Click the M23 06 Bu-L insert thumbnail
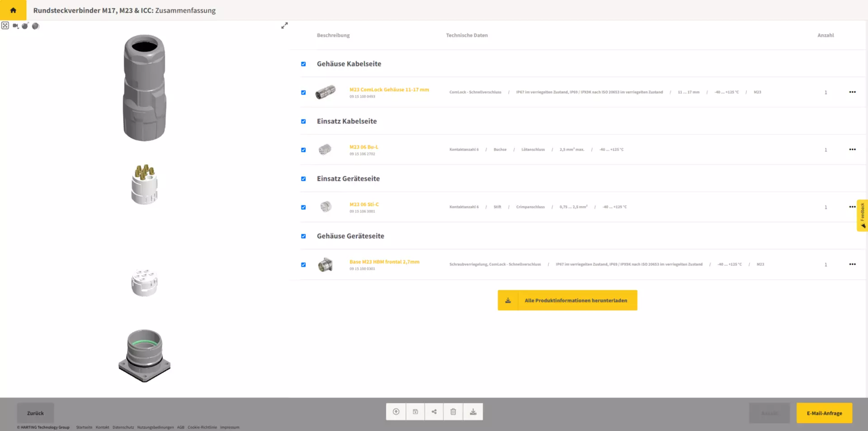This screenshot has height=431, width=868. click(x=325, y=149)
